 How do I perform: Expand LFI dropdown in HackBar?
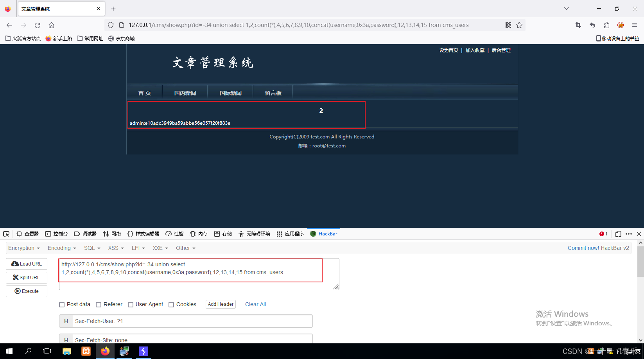[138, 248]
